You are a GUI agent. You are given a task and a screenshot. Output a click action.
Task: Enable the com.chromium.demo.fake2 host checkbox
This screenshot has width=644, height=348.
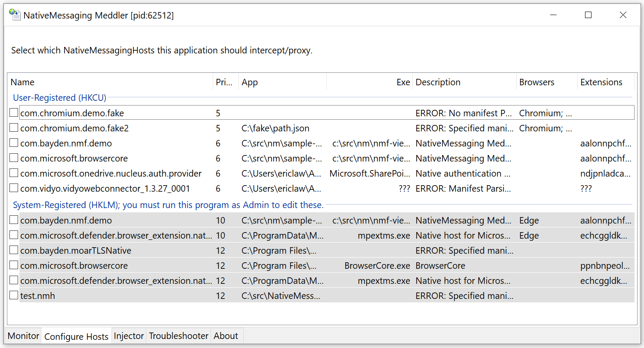pyautogui.click(x=14, y=128)
